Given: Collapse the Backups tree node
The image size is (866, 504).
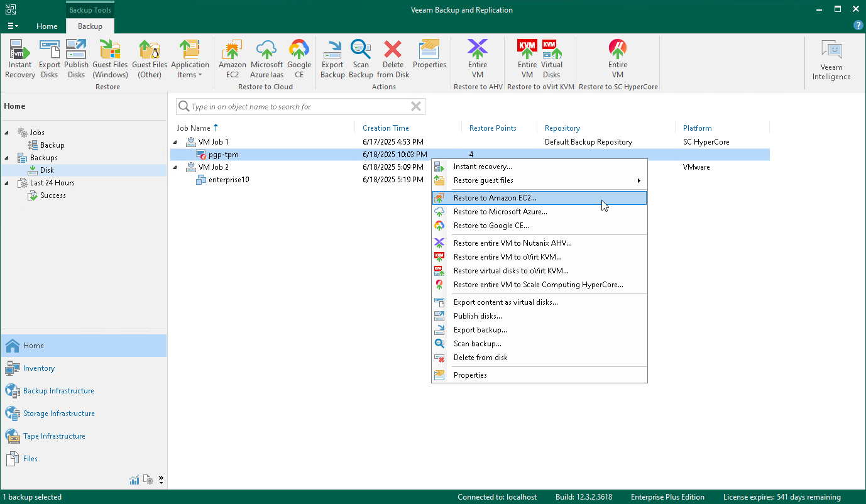Looking at the screenshot, I should [7, 158].
